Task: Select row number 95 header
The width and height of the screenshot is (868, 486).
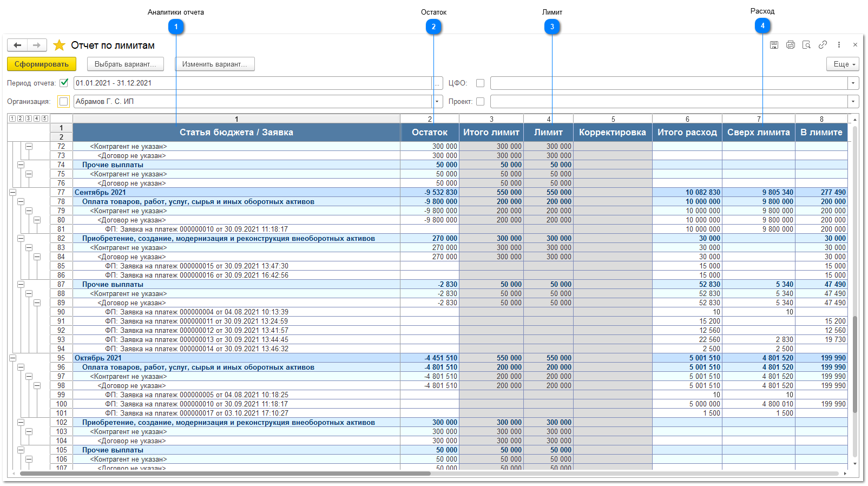Action: 61,358
